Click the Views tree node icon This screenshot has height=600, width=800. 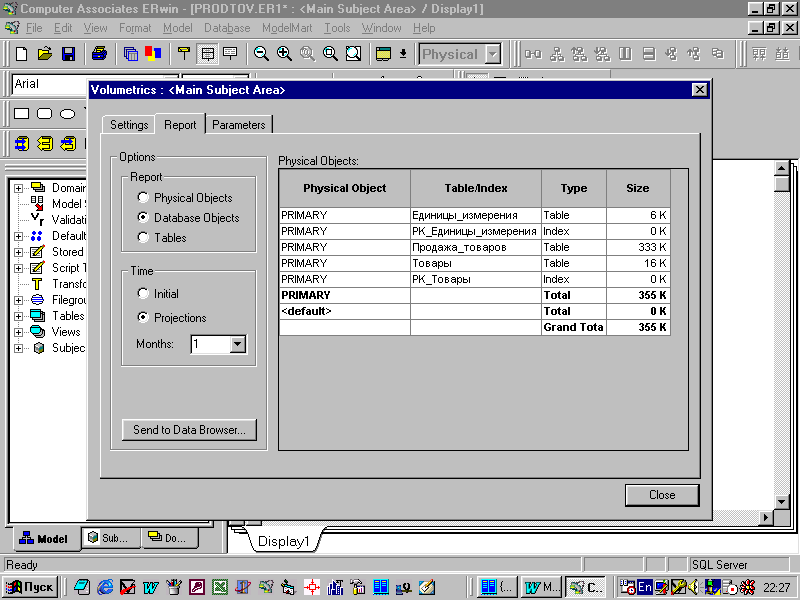tap(38, 332)
